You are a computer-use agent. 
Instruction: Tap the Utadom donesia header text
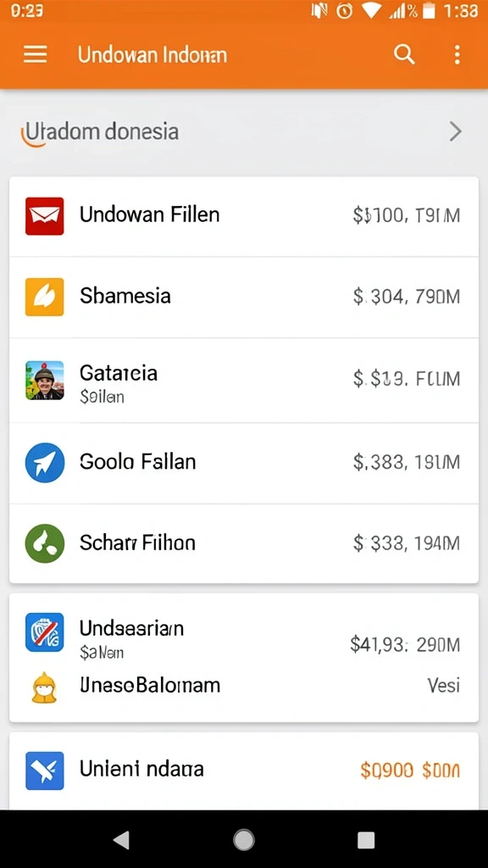pyautogui.click(x=100, y=131)
